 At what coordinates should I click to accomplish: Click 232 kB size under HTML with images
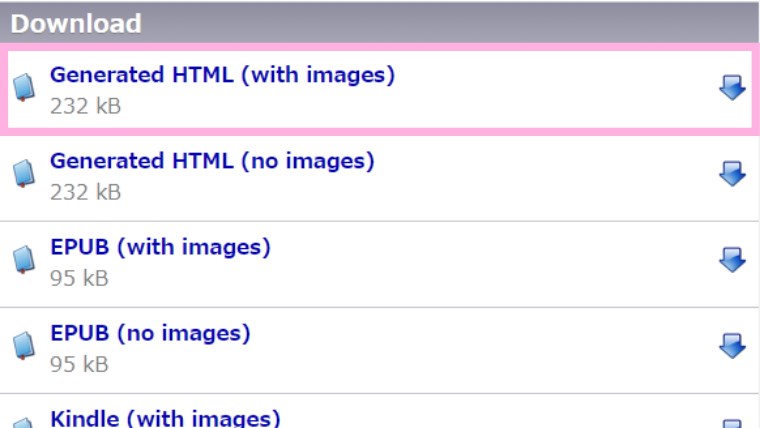tap(85, 106)
